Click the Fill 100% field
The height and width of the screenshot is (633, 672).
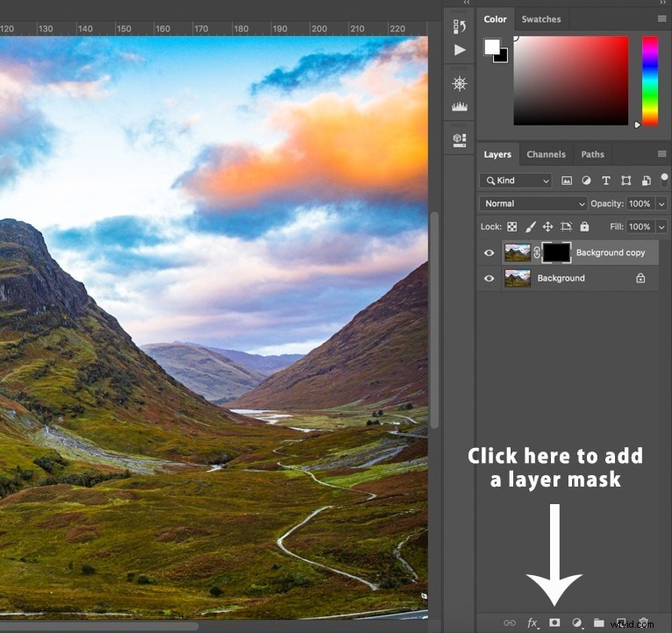pyautogui.click(x=640, y=226)
